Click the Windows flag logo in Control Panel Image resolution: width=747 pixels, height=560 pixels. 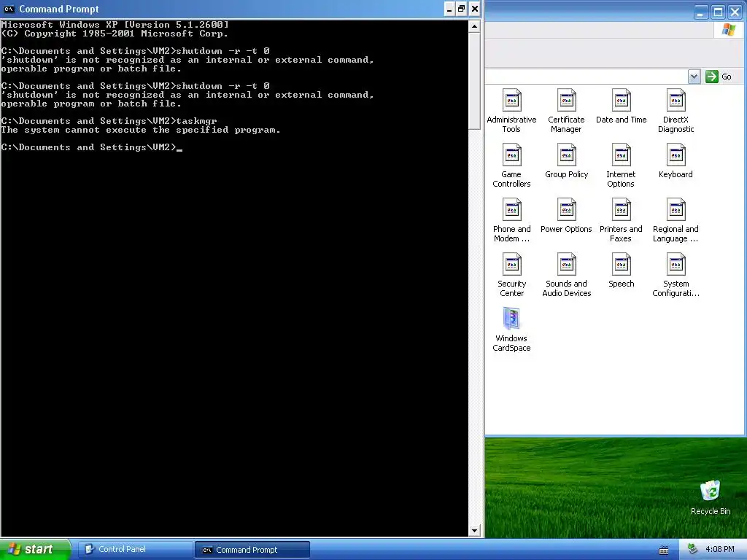click(x=729, y=29)
